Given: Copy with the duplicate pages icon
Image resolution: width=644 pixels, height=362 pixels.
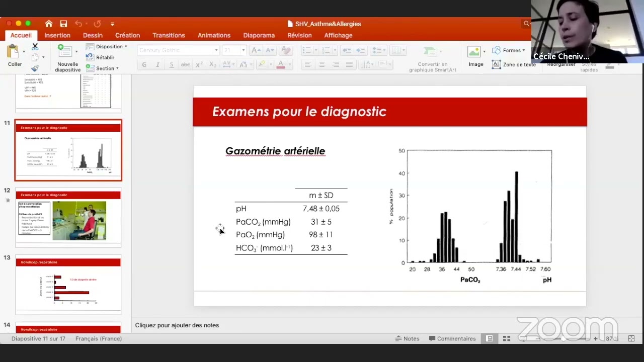Looking at the screenshot, I should tap(35, 57).
